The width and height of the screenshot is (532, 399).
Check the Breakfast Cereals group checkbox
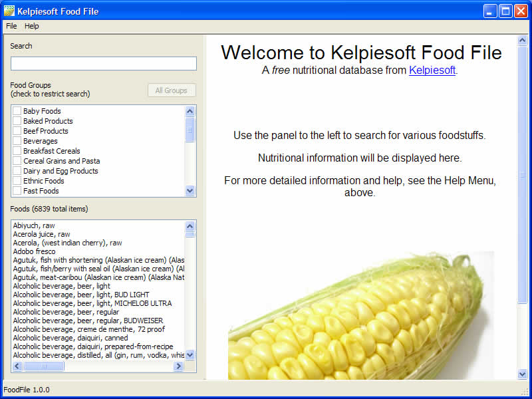point(17,151)
